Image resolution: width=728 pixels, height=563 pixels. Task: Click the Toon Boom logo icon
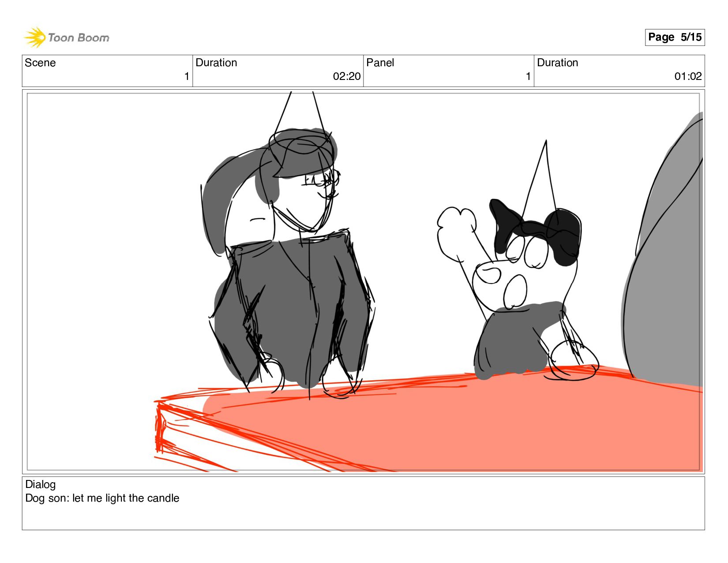click(x=35, y=37)
